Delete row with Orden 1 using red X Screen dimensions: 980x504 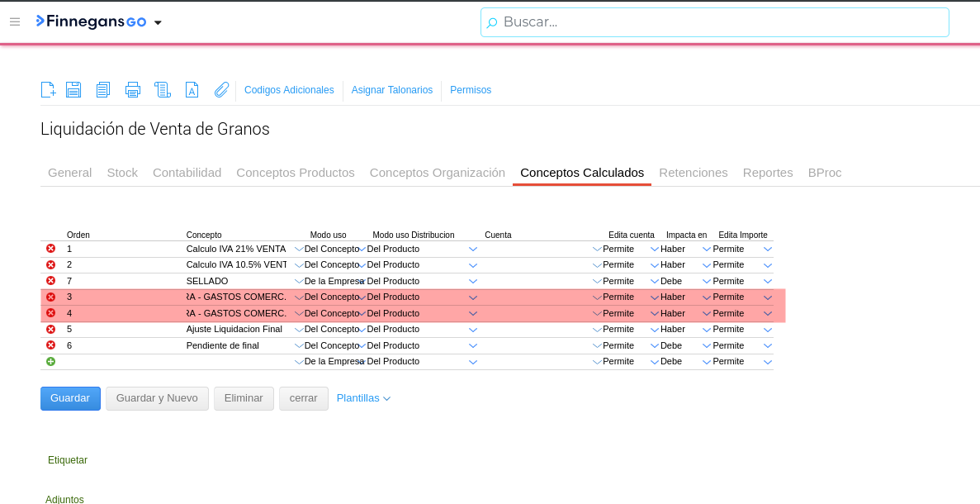(x=50, y=249)
